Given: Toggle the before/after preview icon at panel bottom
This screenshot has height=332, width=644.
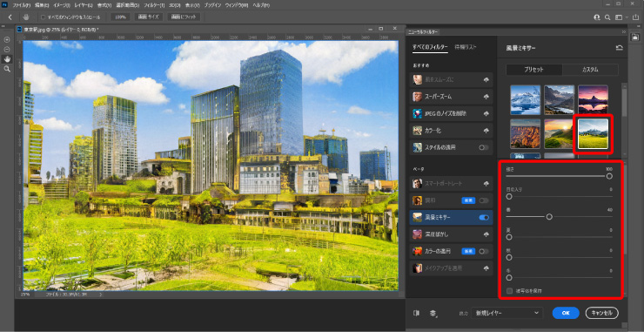Looking at the screenshot, I should [417, 313].
